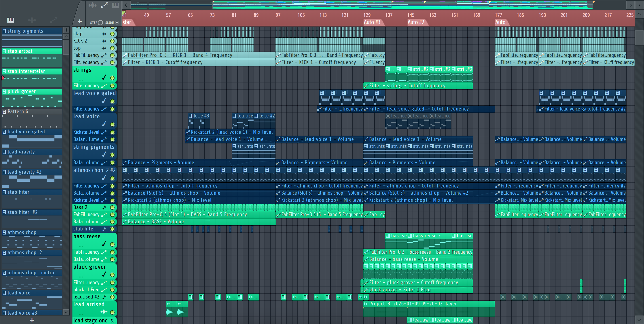Jump to the Auto #2 timeline marker
The height and width of the screenshot is (324, 644).
416,23
